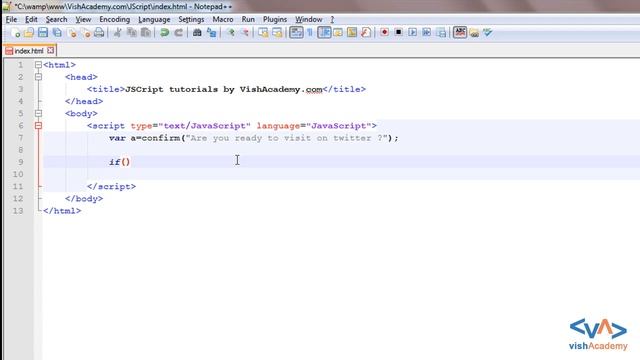Click the toolbar icon after ABC spell-check

pos(474,33)
